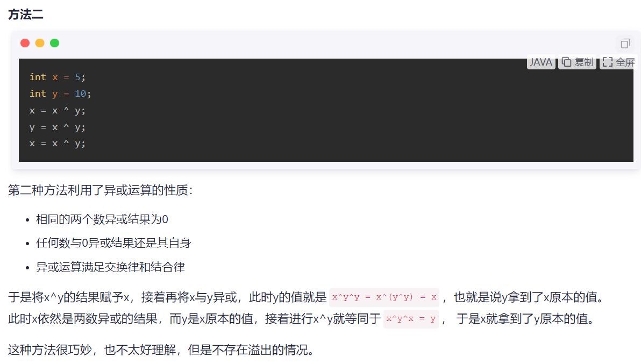This screenshot has height=364, width=641.
Task: Select the line int y = 10;
Action: coord(59,94)
